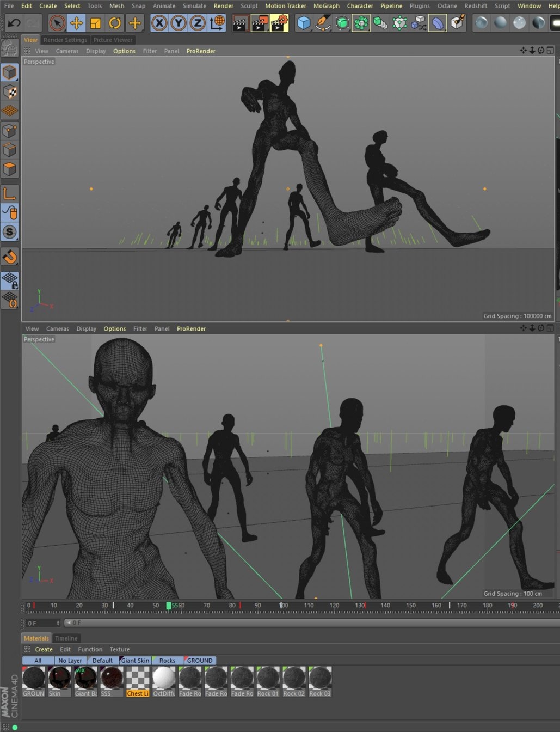560x732 pixels.
Task: Open the top viewport Cameras menu
Action: click(67, 51)
